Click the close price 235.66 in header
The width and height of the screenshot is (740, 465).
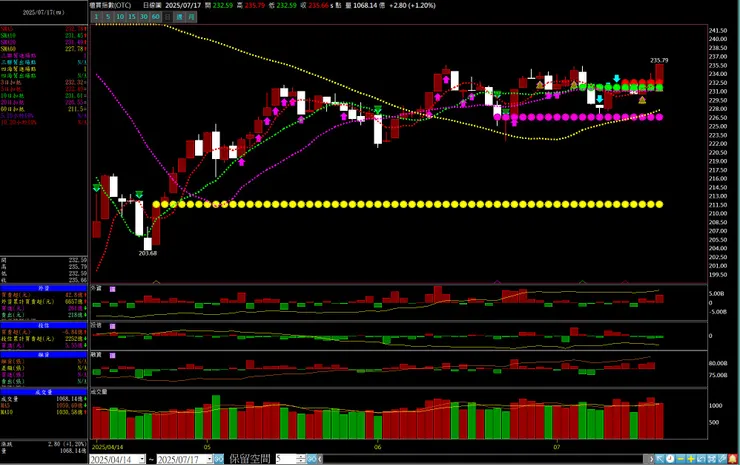(318, 6)
